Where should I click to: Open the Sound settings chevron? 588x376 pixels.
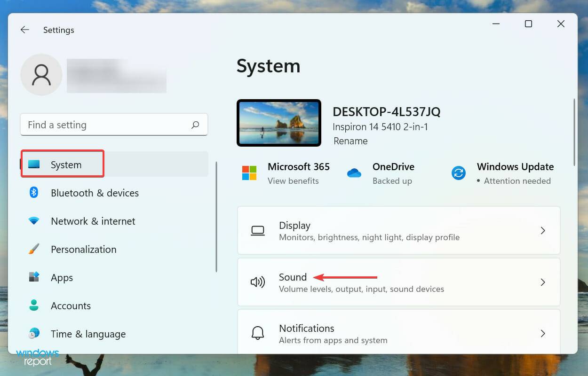point(543,282)
